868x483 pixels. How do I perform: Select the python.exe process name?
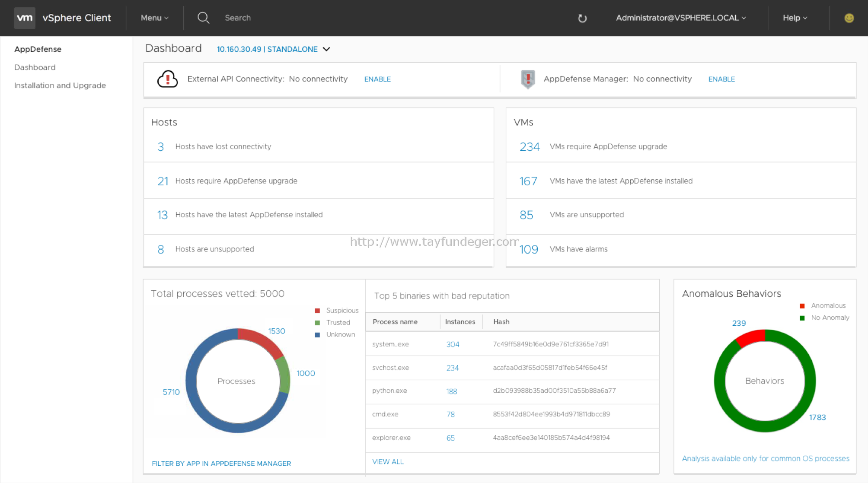[389, 391]
